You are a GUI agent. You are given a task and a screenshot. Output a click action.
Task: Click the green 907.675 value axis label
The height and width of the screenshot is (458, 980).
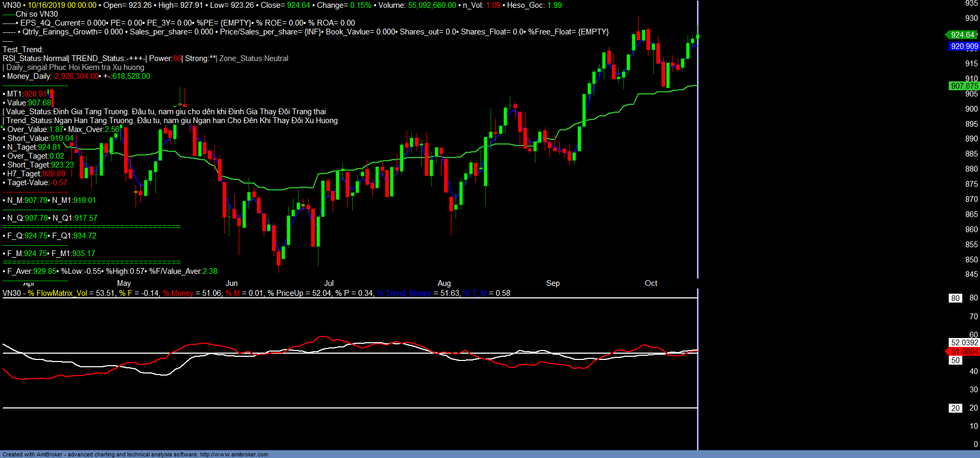[964, 86]
